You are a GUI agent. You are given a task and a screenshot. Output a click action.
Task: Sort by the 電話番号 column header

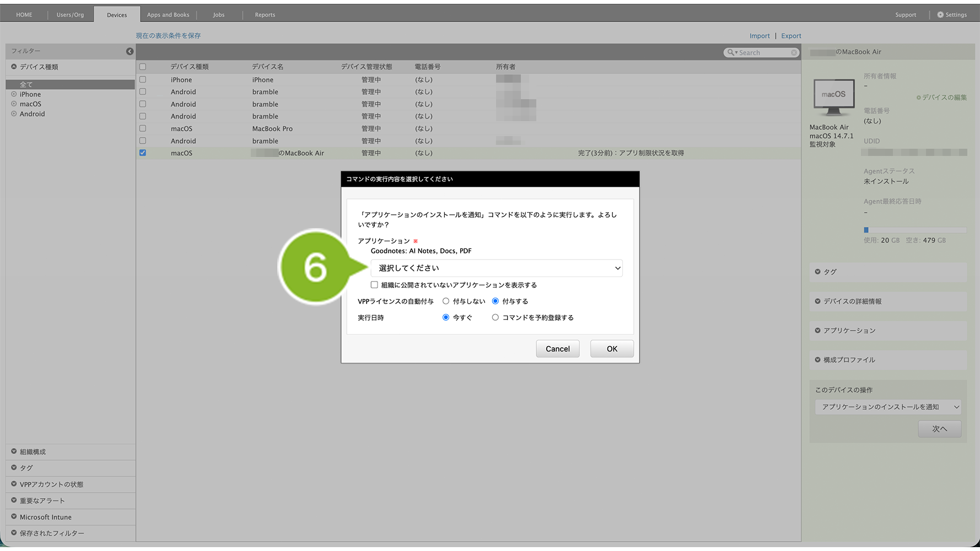click(428, 67)
